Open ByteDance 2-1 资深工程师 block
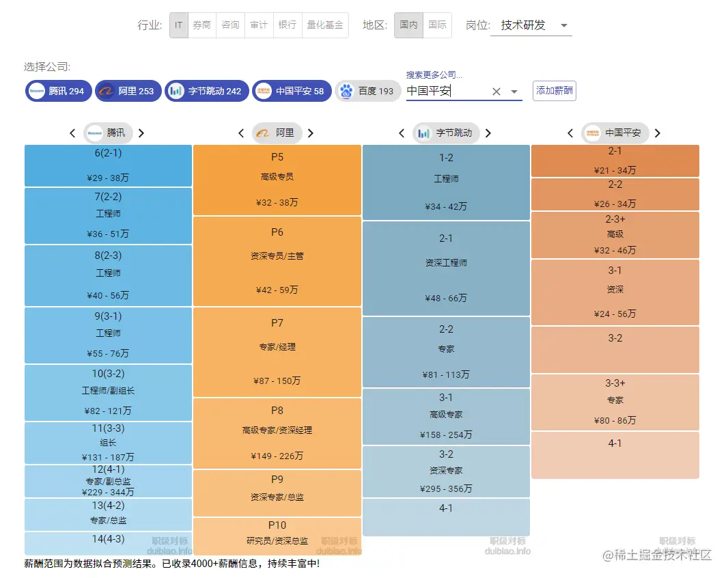This screenshot has width=728, height=578. [x=446, y=269]
